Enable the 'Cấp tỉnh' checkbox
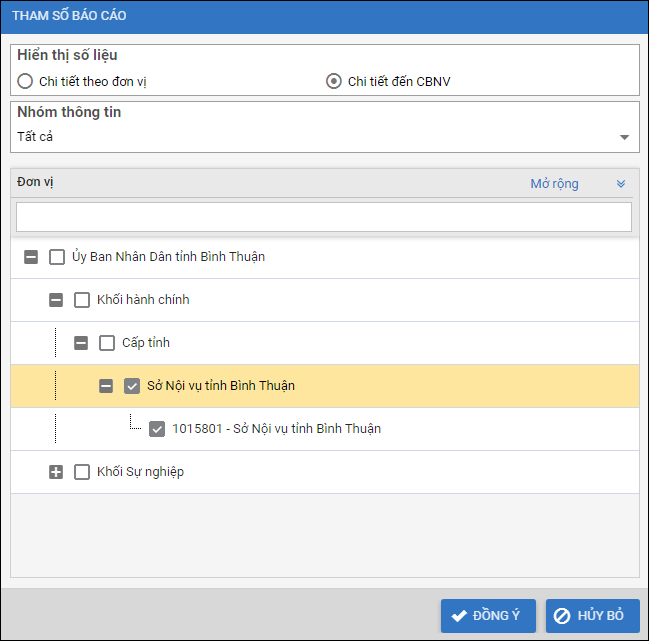Viewport: 649px width, 641px height. 107,343
